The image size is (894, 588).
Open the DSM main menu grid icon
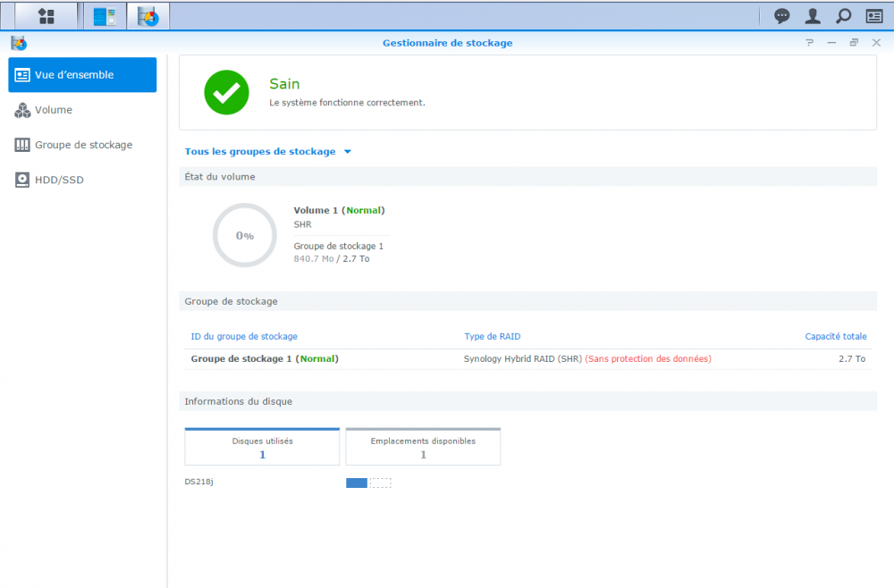pos(46,16)
